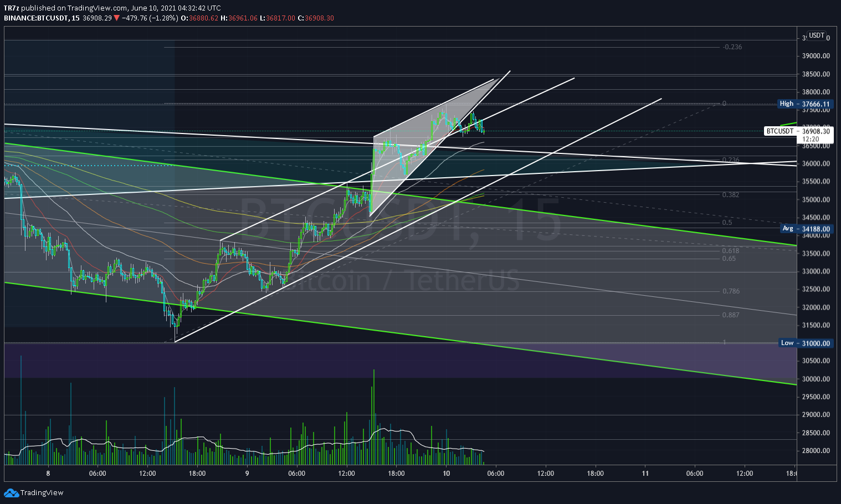Click the 0.382 Fibonacci level label
Image resolution: width=841 pixels, height=504 pixels.
tap(731, 195)
